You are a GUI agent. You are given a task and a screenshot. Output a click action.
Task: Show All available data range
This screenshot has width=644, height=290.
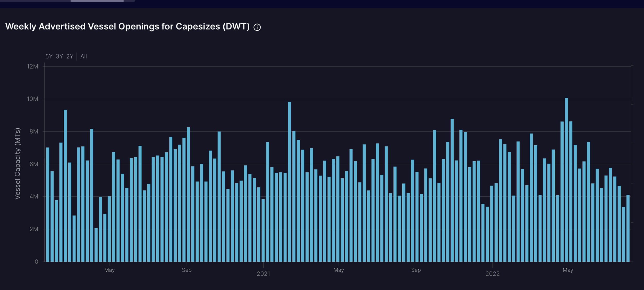[x=83, y=56]
